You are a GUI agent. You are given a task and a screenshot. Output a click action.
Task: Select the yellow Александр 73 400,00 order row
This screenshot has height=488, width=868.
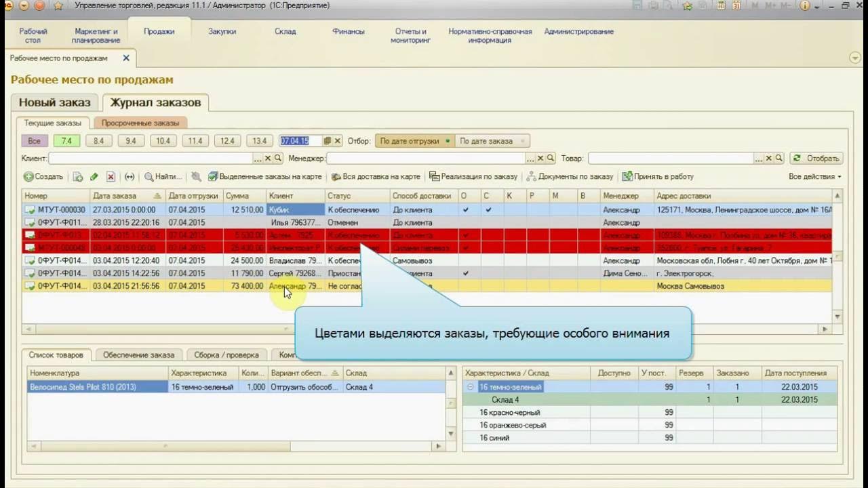pos(427,286)
